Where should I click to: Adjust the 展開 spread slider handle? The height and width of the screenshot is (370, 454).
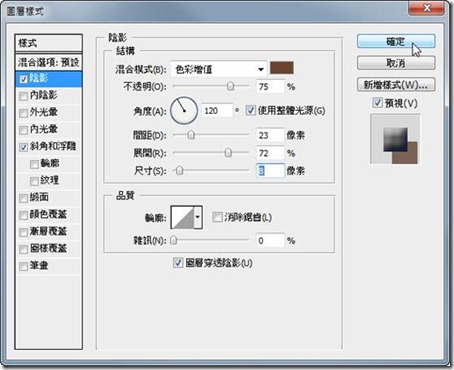pos(228,152)
